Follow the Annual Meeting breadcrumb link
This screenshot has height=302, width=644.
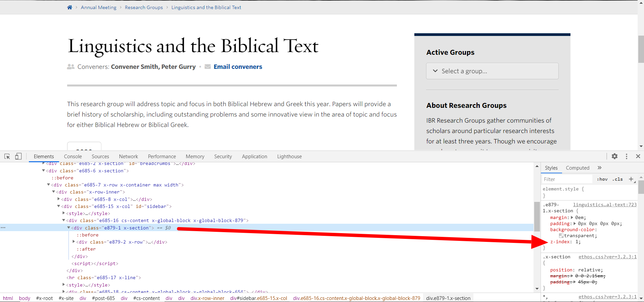[x=99, y=7]
